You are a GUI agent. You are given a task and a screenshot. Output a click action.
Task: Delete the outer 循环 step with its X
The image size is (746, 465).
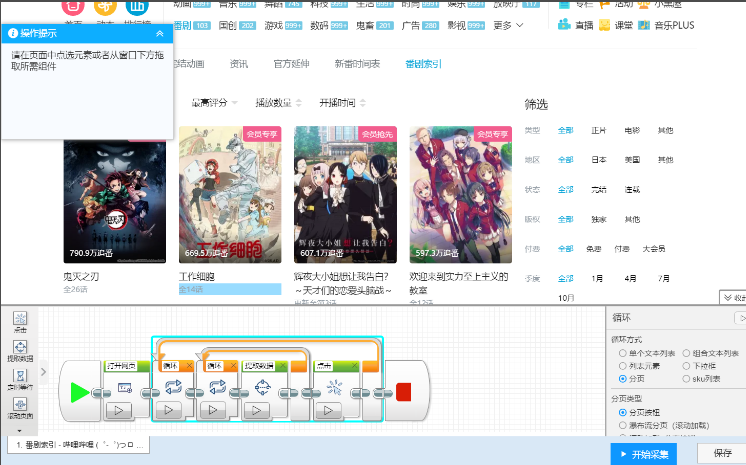189,366
